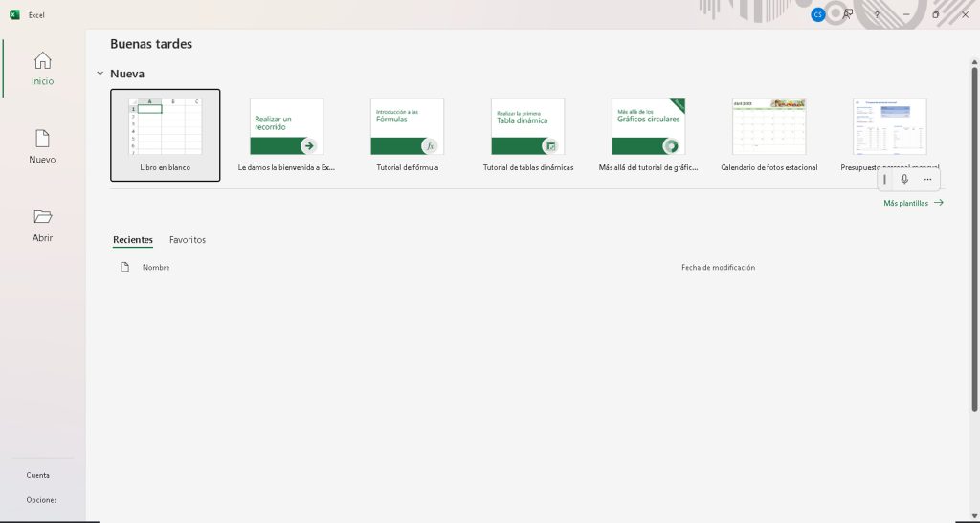The image size is (980, 523).
Task: Click the CS account profile avatar
Action: click(817, 14)
